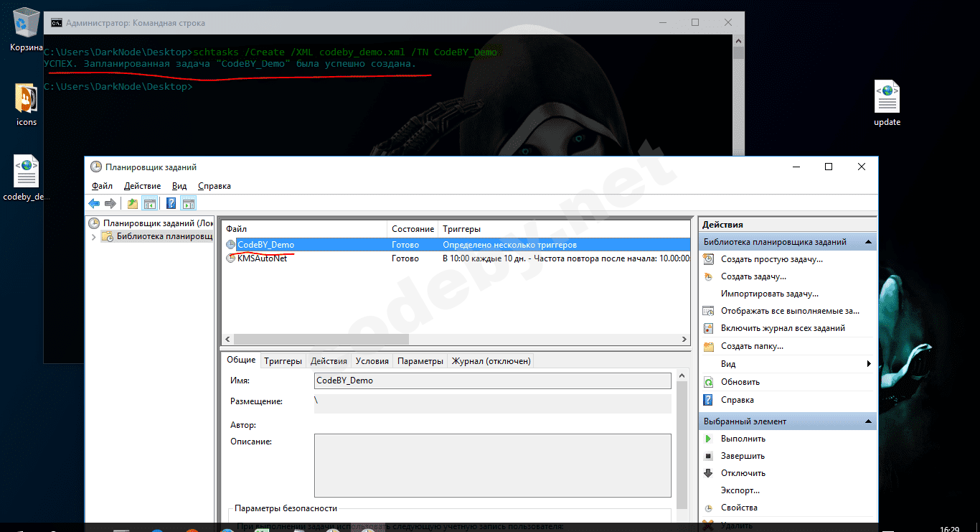980x532 pixels.
Task: Click the clock icon beside Свойства
Action: [709, 508]
